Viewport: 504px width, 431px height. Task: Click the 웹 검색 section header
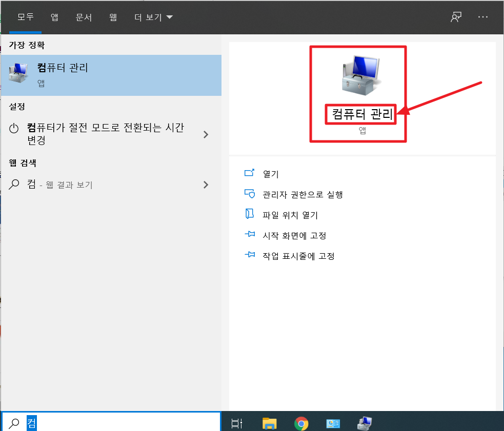click(x=23, y=163)
